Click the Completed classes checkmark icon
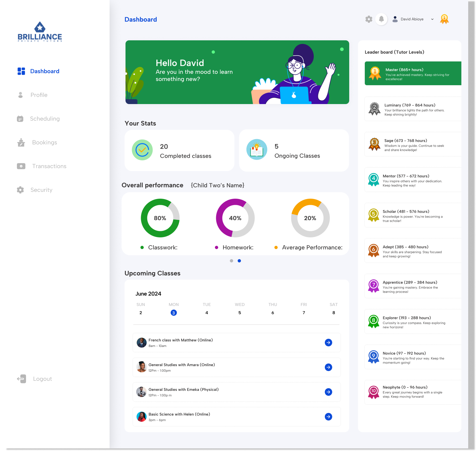The height and width of the screenshot is (451, 476). click(x=142, y=150)
